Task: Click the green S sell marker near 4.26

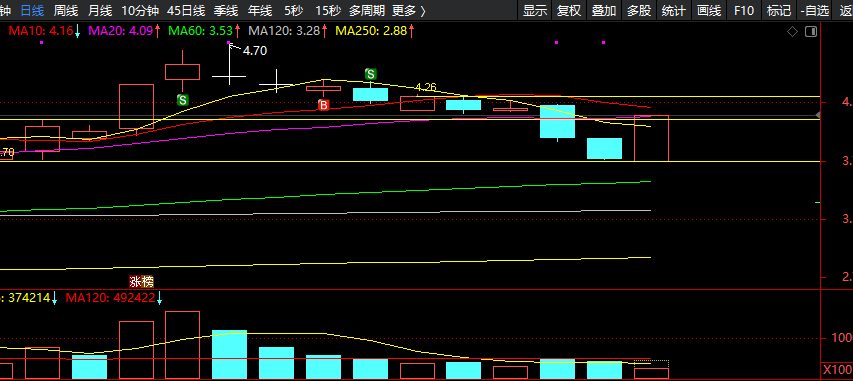Action: (x=370, y=74)
